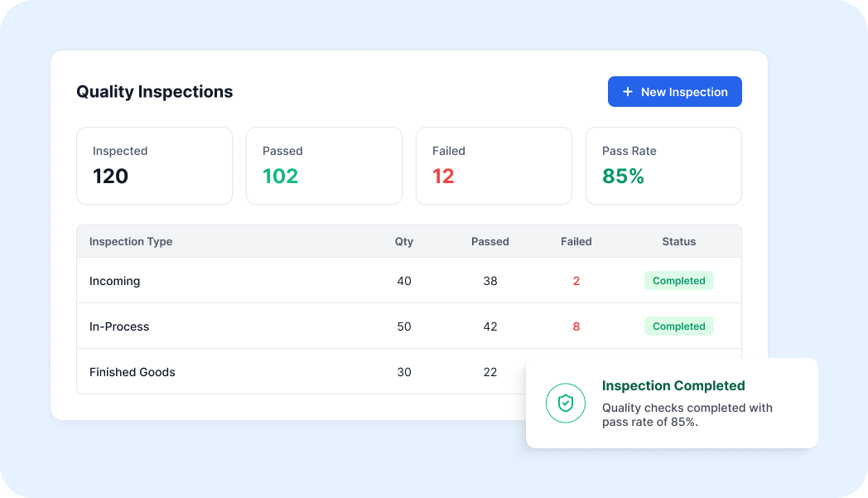The width and height of the screenshot is (868, 498).
Task: Click the failed count 8 for In-Process
Action: pyautogui.click(x=576, y=326)
